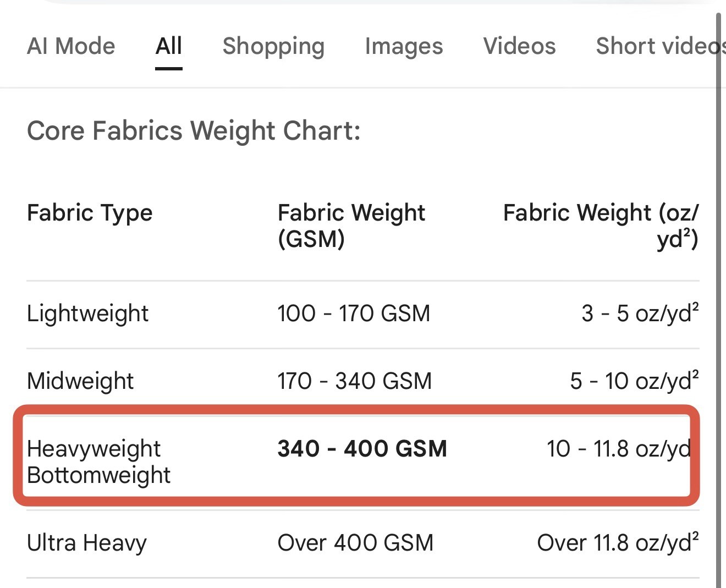Click the Over 400 GSM cell
The height and width of the screenshot is (588, 726).
click(x=355, y=543)
